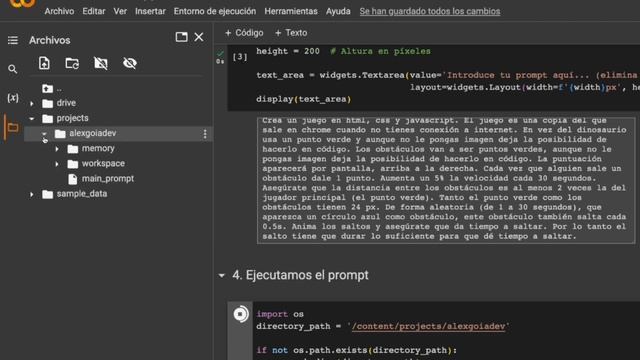Screen dimensions: 640x360
Task: Close the Archivos panel
Action: (199, 37)
